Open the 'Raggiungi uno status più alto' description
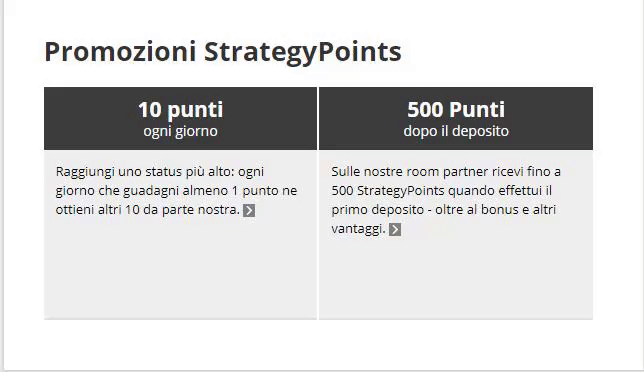The height and width of the screenshot is (372, 644). coord(176,191)
